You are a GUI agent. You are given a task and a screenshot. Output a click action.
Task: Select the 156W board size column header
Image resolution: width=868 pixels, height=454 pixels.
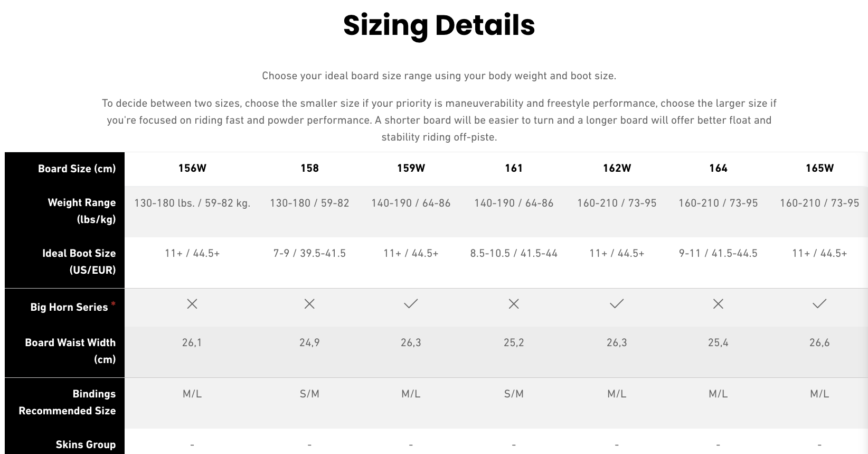192,168
